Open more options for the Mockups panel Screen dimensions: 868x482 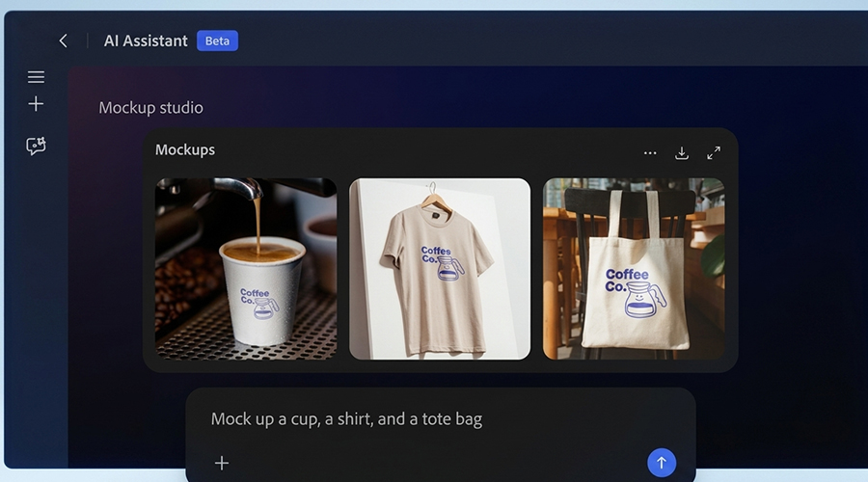(x=650, y=153)
